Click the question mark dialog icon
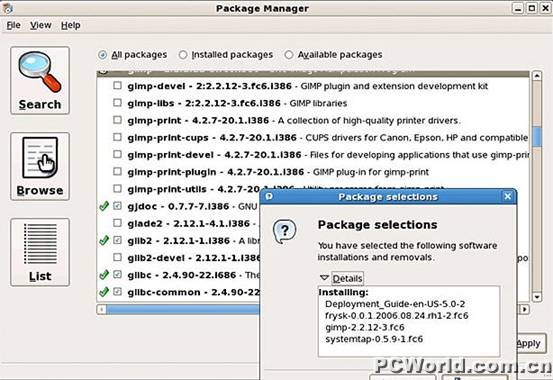The width and height of the screenshot is (553, 380). [x=284, y=231]
